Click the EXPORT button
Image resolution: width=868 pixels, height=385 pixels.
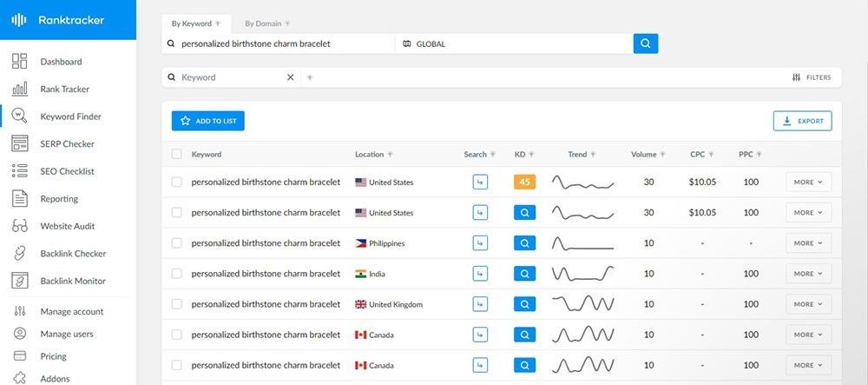click(x=802, y=121)
